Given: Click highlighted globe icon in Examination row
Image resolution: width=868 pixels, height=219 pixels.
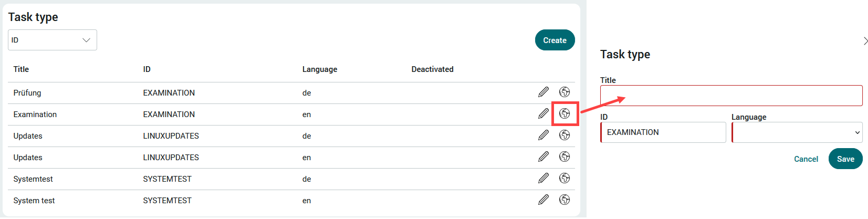Looking at the screenshot, I should [564, 114].
